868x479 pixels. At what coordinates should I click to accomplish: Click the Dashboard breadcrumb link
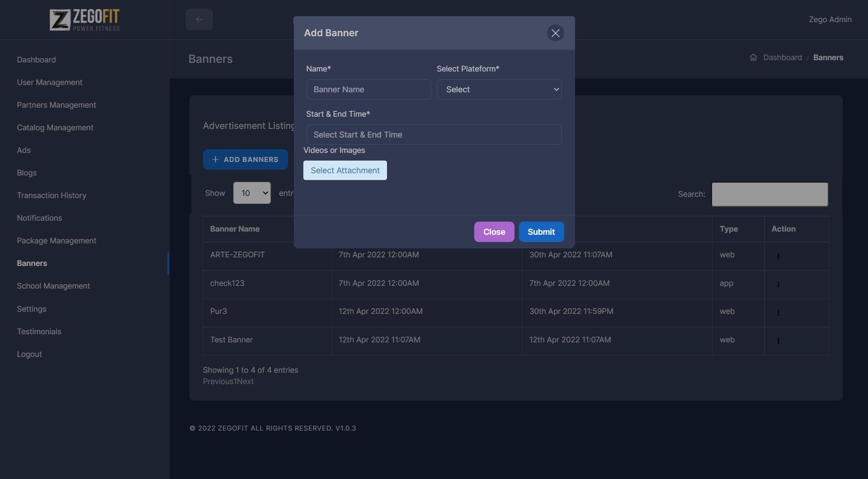coord(782,57)
